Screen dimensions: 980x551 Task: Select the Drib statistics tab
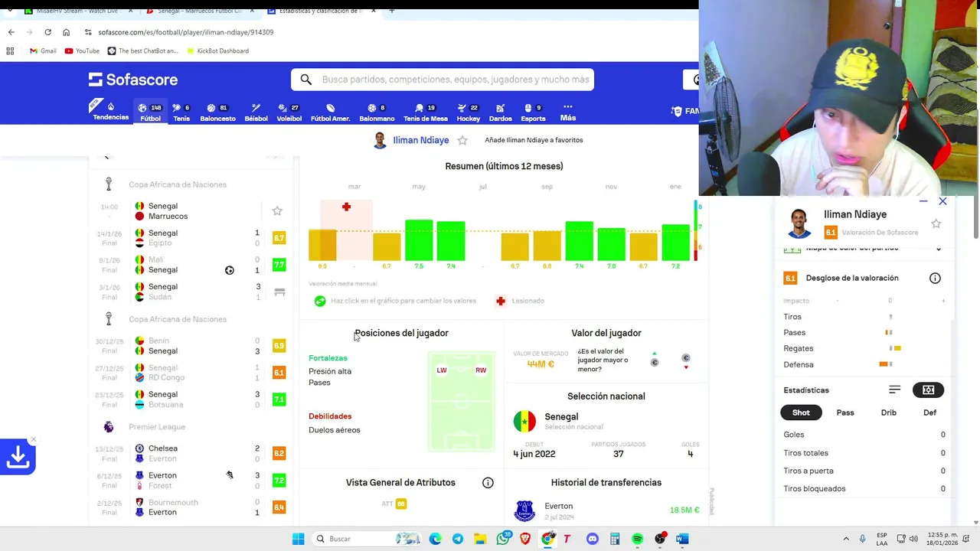coord(888,412)
